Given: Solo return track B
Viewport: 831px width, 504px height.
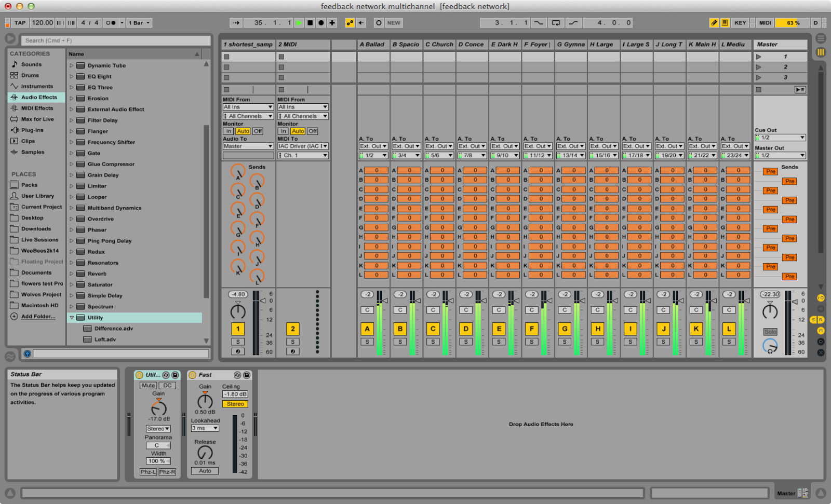Looking at the screenshot, I should click(400, 342).
